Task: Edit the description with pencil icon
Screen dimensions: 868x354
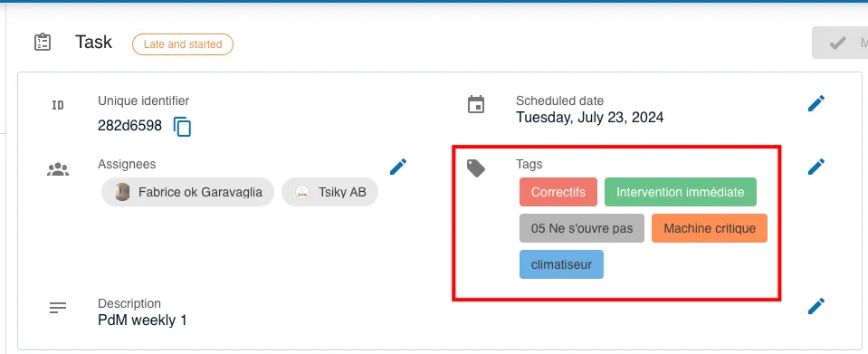Action: coord(816,306)
